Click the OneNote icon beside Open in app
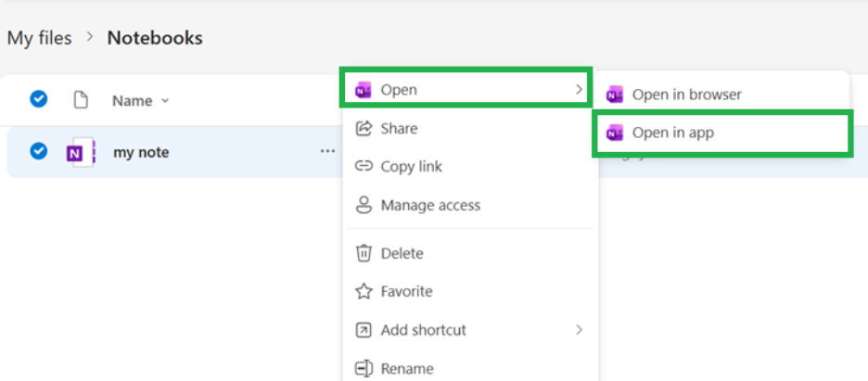This screenshot has width=868, height=381. [x=615, y=133]
